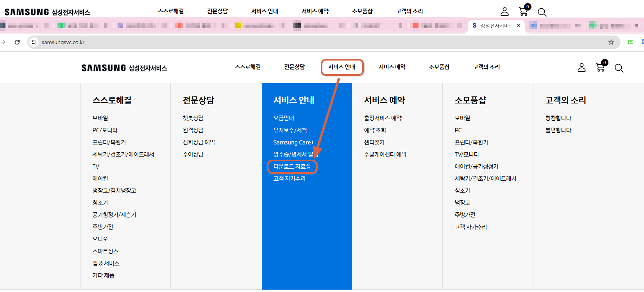Click the 소모품샵 column heading in the dropdown menu
This screenshot has width=644, height=292.
(470, 100)
